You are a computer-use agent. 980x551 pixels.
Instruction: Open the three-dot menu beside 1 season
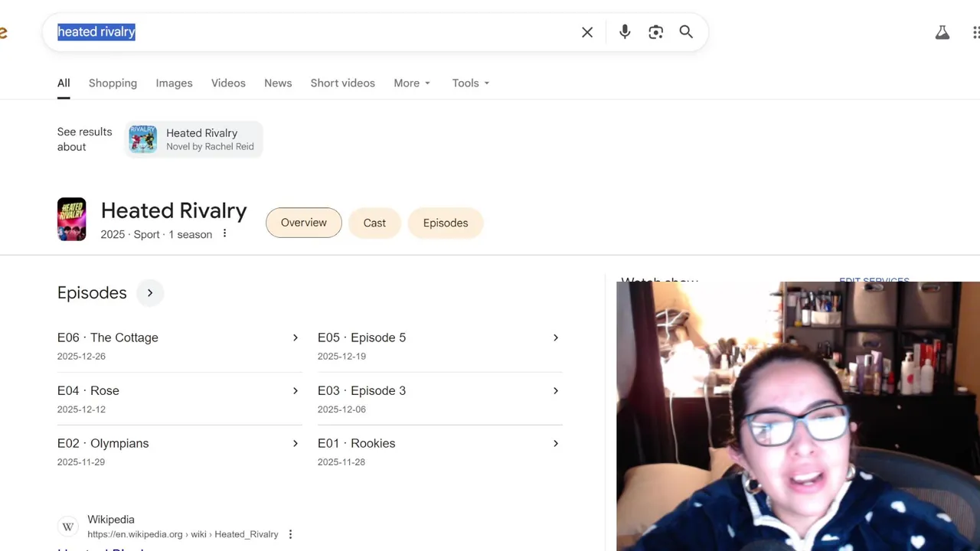pos(224,233)
